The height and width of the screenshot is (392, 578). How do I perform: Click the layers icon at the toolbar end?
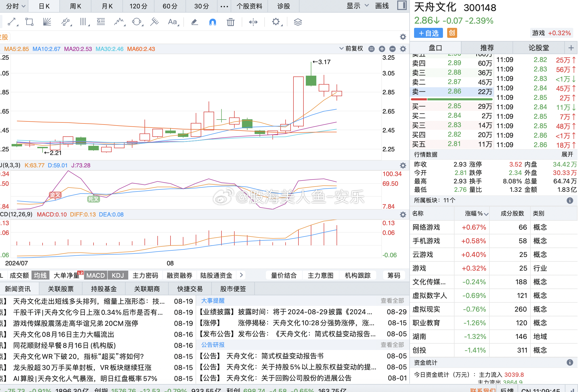[x=298, y=22]
